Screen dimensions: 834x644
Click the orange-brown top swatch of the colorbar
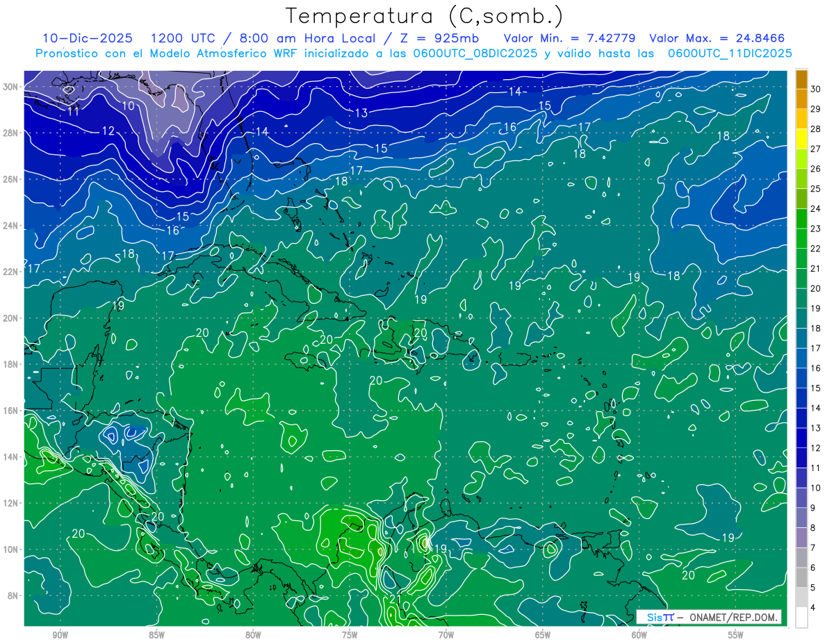tap(801, 79)
